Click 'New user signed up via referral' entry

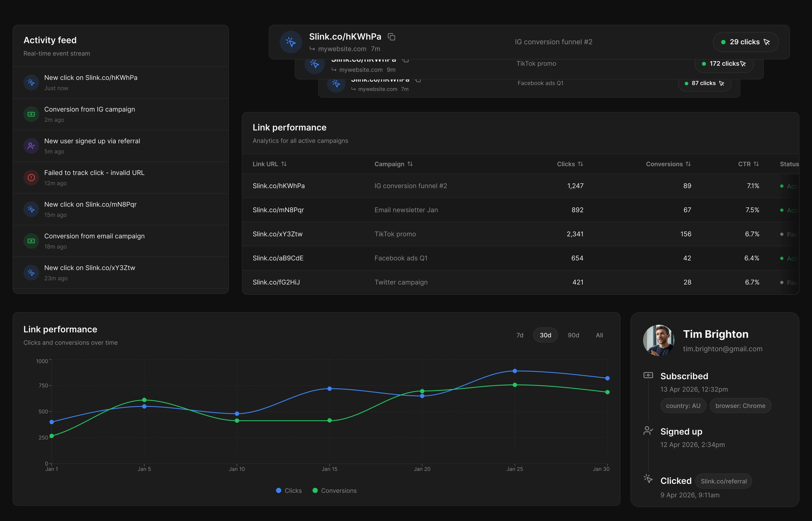click(x=121, y=146)
